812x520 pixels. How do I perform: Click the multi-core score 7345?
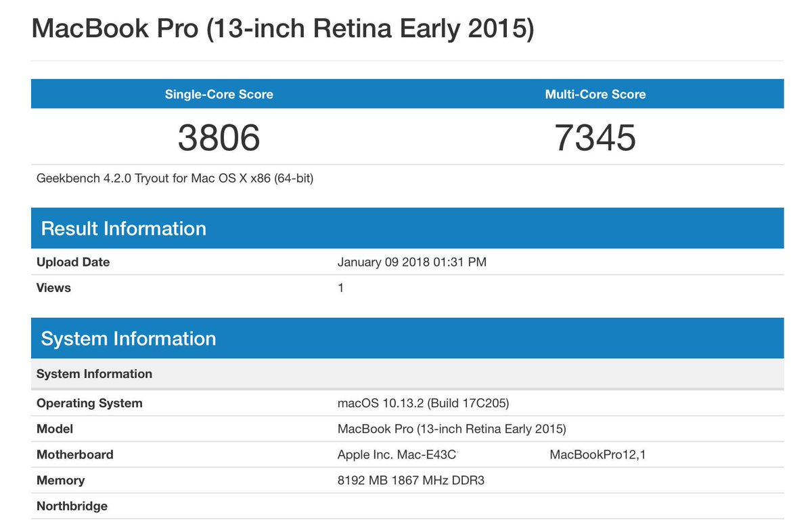[x=595, y=137]
